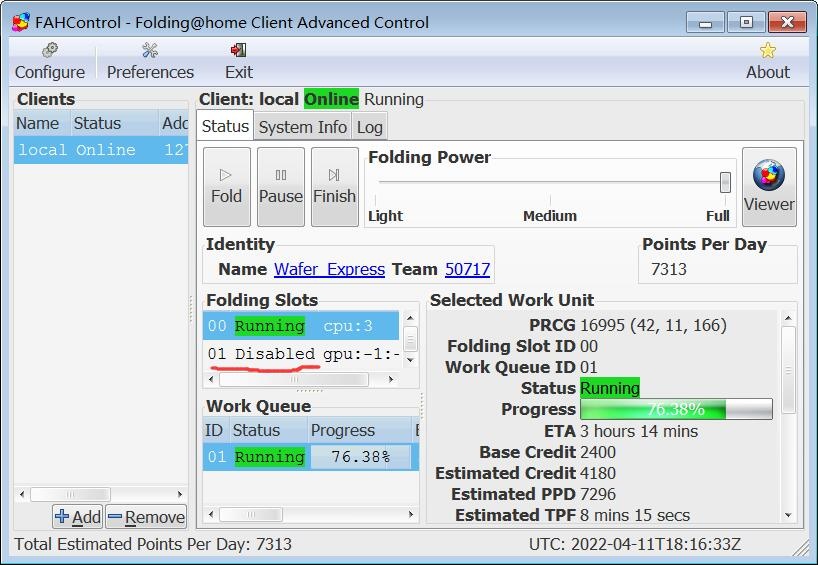Click the Folding Power slider handle
The height and width of the screenshot is (565, 818).
725,183
